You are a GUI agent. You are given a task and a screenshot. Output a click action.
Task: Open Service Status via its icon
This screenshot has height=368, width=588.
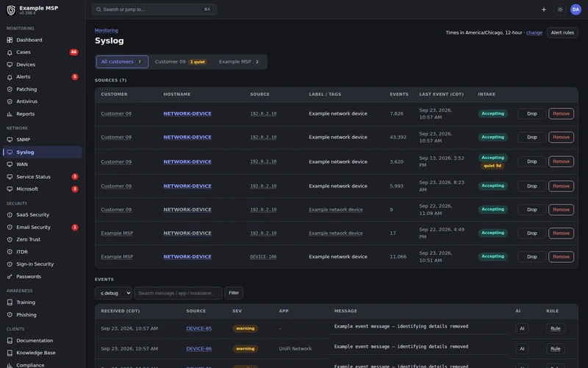(x=10, y=177)
